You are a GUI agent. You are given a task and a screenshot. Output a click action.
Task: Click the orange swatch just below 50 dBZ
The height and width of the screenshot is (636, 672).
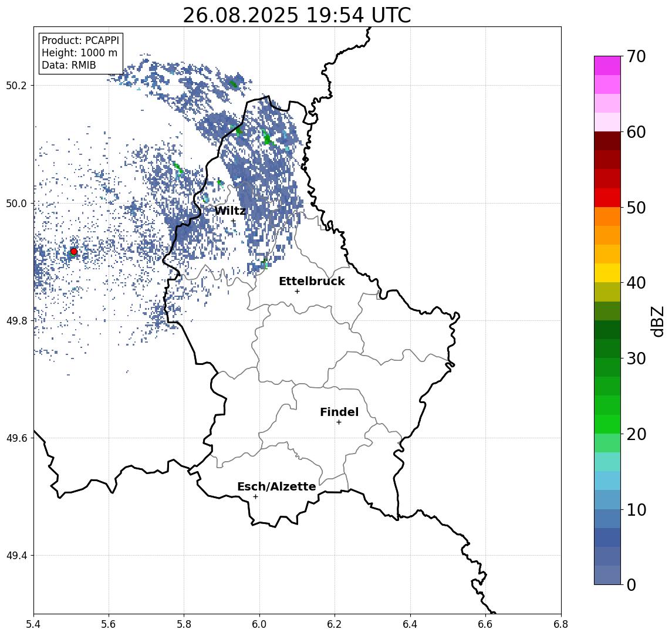tap(607, 217)
